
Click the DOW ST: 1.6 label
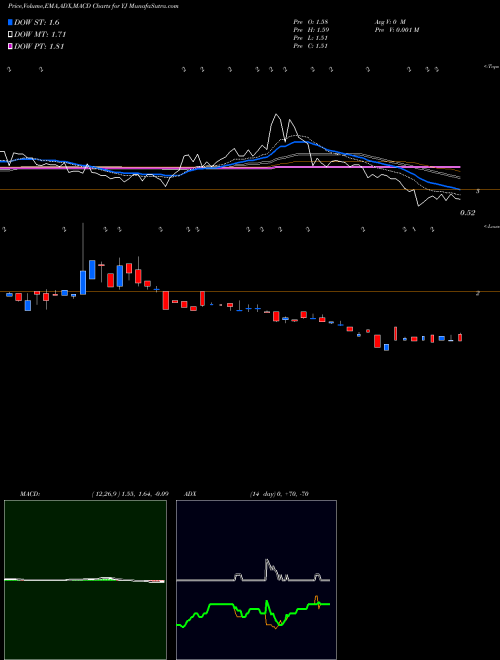37,23
